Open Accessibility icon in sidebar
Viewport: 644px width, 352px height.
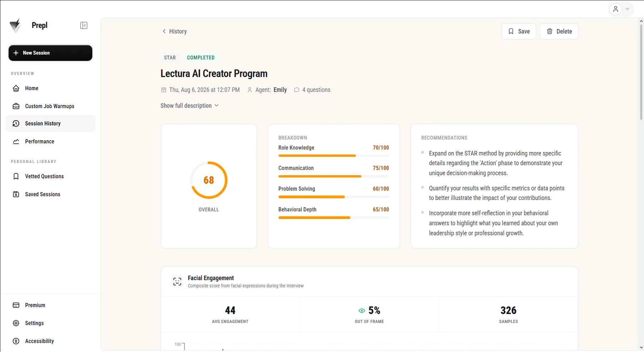coord(16,341)
